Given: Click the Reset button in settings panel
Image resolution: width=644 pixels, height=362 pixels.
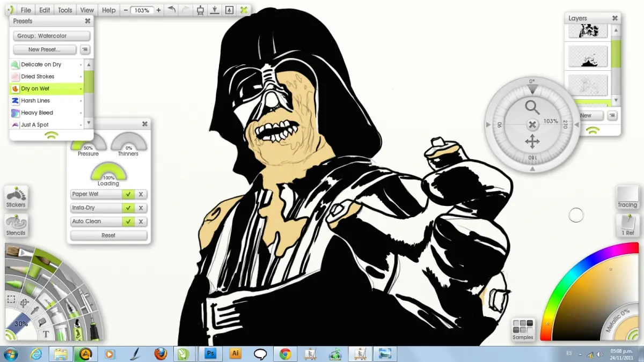Looking at the screenshot, I should point(108,235).
